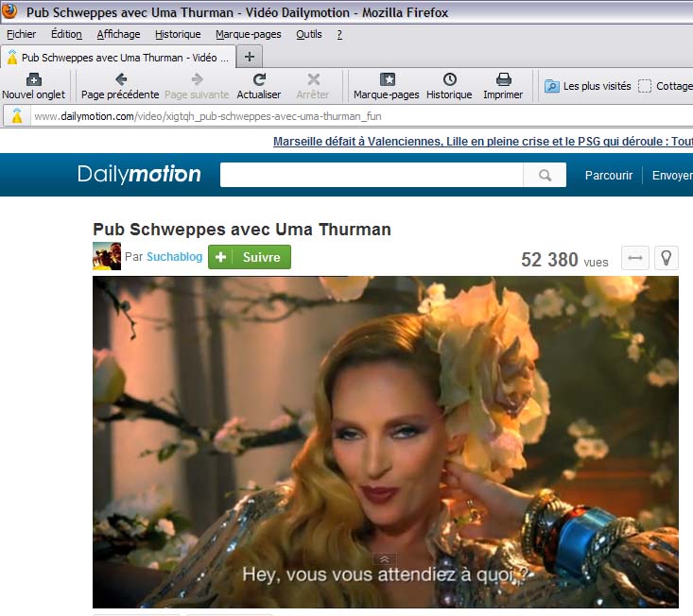Select the Pub Schweppes avec Uma Thurman tab
This screenshot has height=616, width=693.
(x=118, y=58)
